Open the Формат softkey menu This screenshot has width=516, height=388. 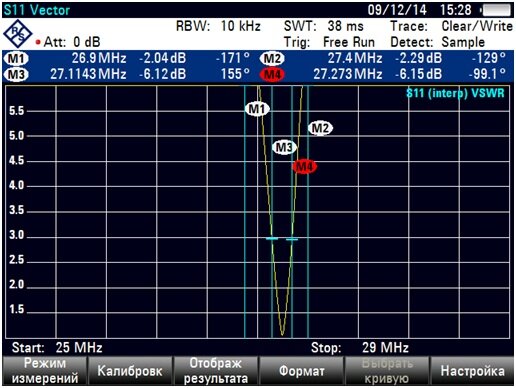pos(301,371)
